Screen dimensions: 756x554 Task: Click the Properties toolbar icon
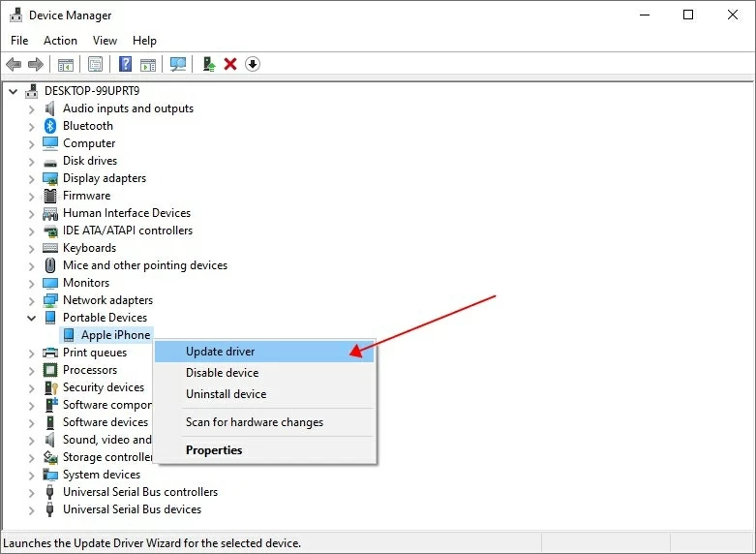[96, 64]
